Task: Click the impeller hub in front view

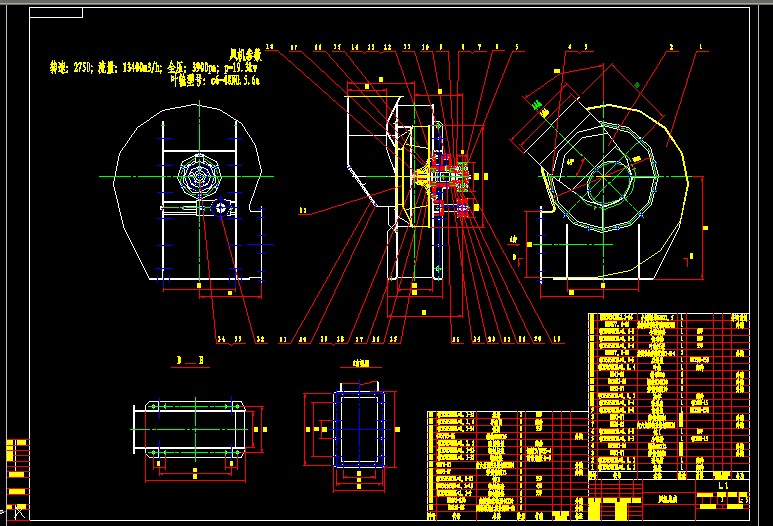Action: click(199, 175)
